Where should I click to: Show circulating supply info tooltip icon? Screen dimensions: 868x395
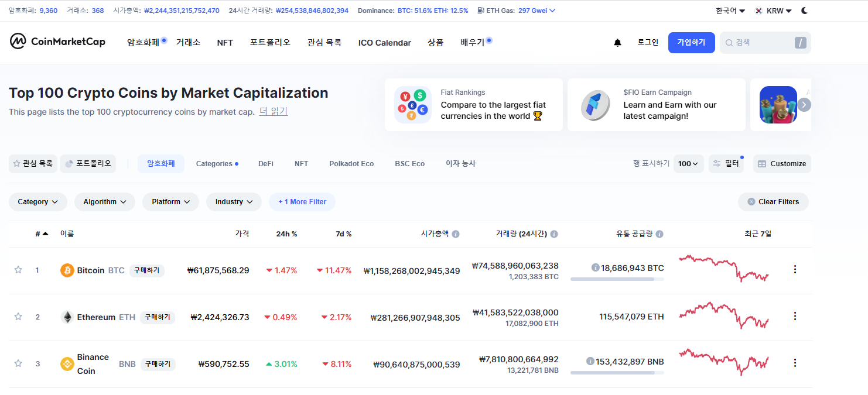point(659,234)
